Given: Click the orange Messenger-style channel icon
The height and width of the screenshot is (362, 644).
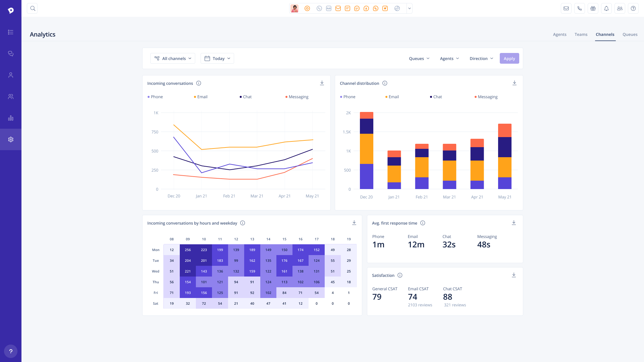Looking at the screenshot, I should click(x=366, y=8).
